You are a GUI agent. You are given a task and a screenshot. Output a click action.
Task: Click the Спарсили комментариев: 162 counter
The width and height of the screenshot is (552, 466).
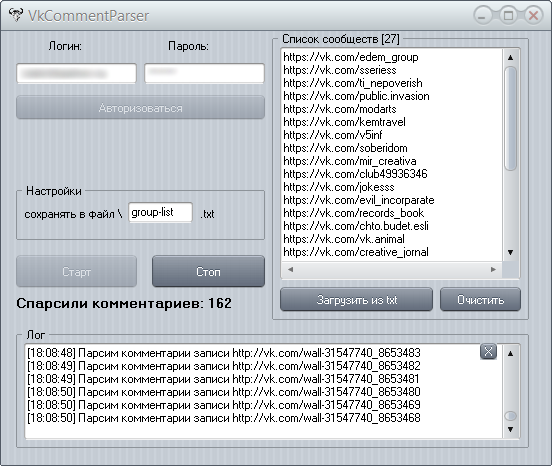124,303
